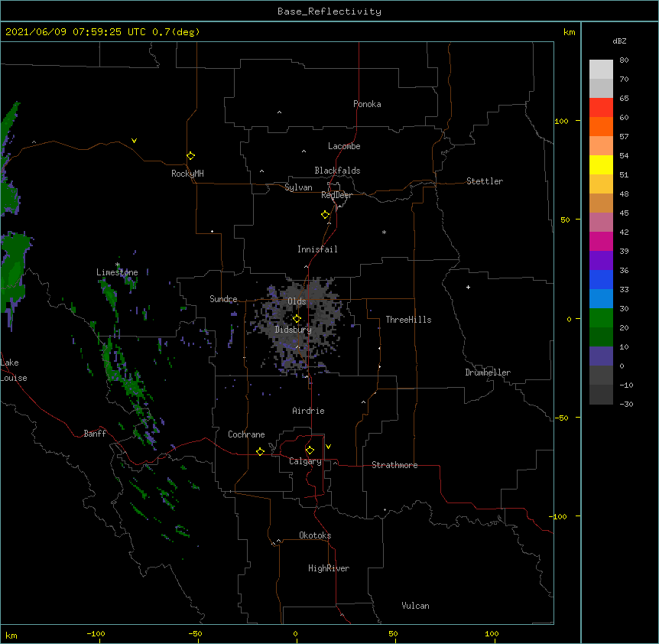
Task: Click the RockyMH label
Action: coord(187,174)
